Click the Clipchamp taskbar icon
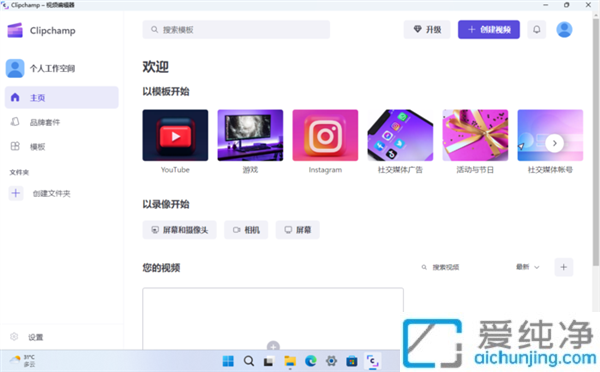Image resolution: width=600 pixels, height=372 pixels. point(372,361)
